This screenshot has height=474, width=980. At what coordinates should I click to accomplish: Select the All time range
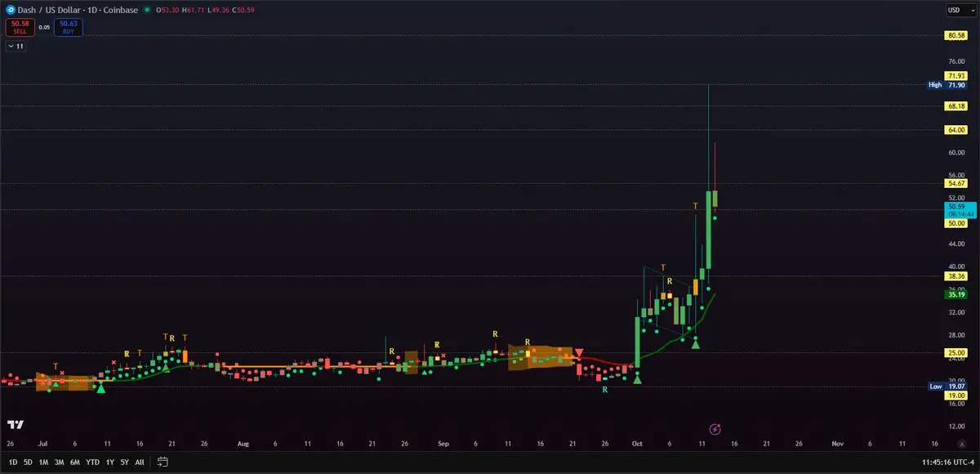click(140, 462)
